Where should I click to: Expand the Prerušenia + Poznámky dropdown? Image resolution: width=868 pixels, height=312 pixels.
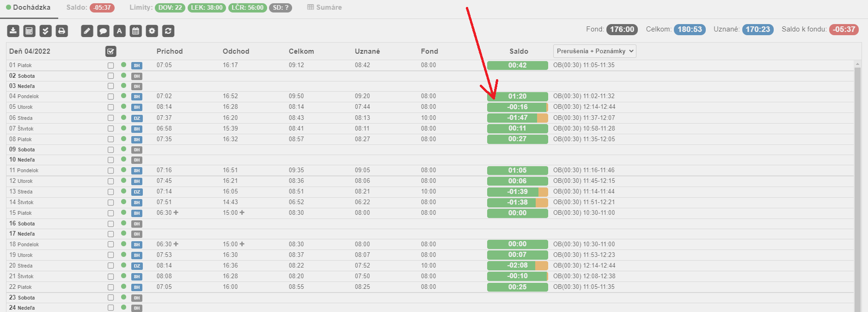[x=594, y=51]
